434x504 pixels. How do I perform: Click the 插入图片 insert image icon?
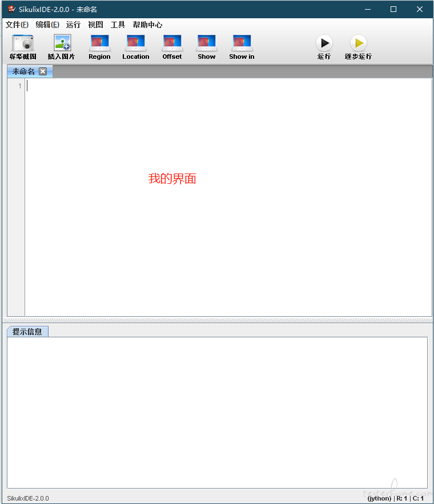pyautogui.click(x=62, y=43)
